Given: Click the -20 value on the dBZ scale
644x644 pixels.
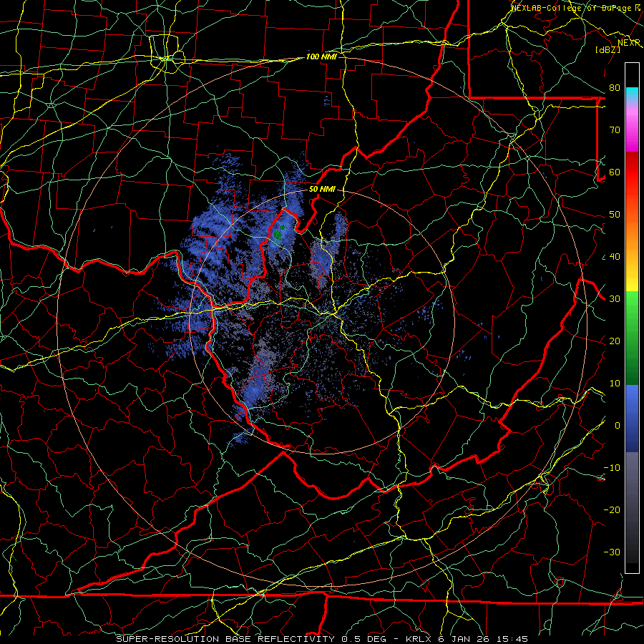Looking at the screenshot, I should click(612, 510).
